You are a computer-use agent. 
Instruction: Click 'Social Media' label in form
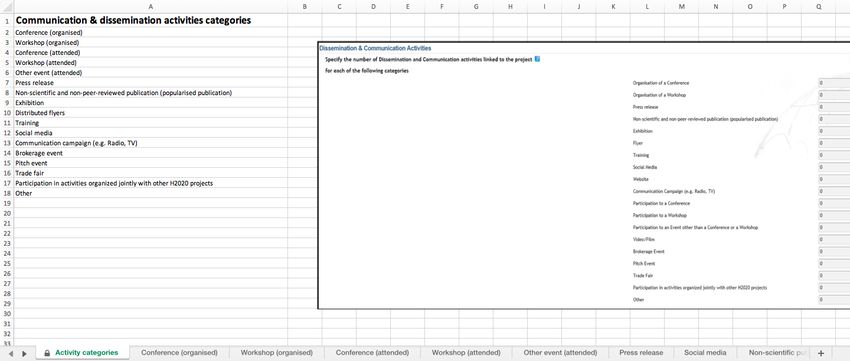point(645,167)
